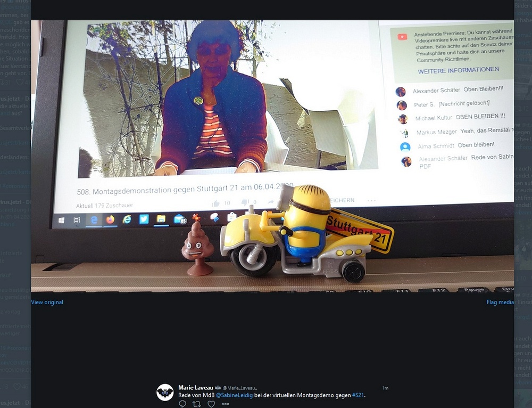Click the Windows Start icon in the photographed taskbar
Viewport: 532px width, 408px height.
click(x=61, y=220)
